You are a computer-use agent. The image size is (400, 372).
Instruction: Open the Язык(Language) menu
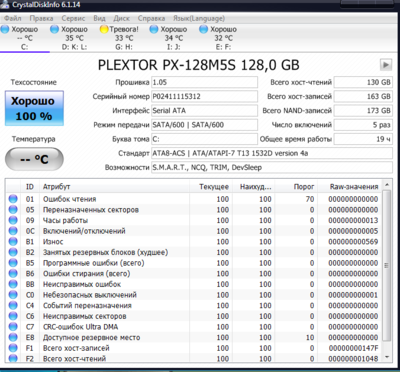click(199, 18)
